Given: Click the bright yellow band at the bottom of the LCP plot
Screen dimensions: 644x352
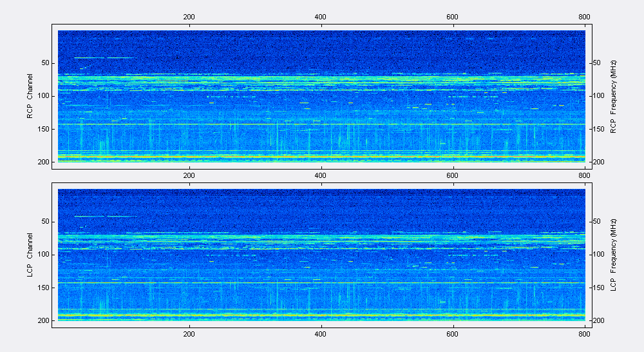Looking at the screenshot, I should pyautogui.click(x=321, y=315).
